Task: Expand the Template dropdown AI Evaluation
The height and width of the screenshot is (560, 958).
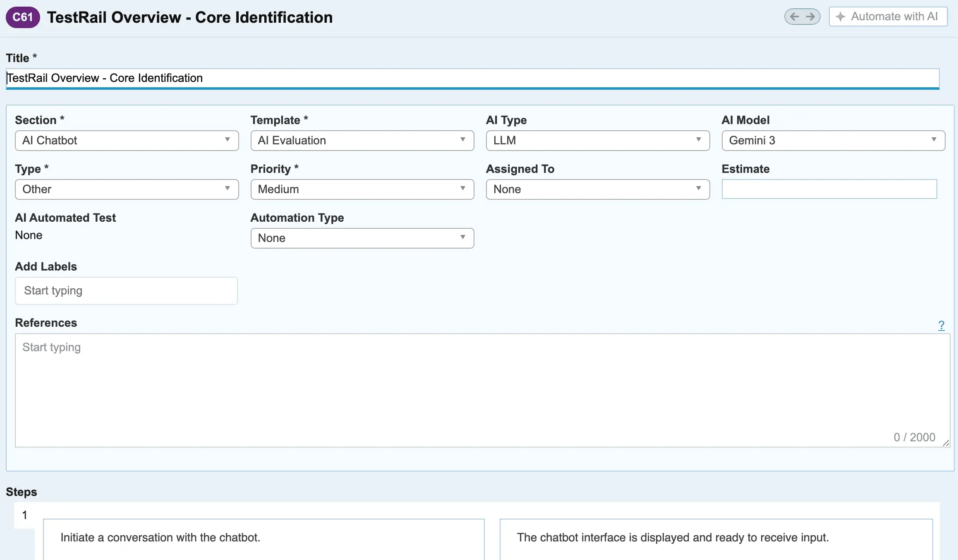Action: coord(362,141)
